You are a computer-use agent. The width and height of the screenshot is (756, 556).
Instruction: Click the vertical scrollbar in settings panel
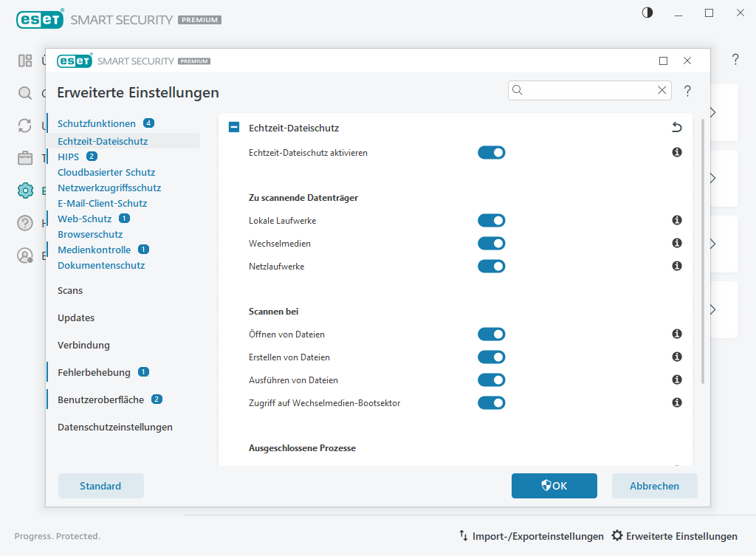703,251
